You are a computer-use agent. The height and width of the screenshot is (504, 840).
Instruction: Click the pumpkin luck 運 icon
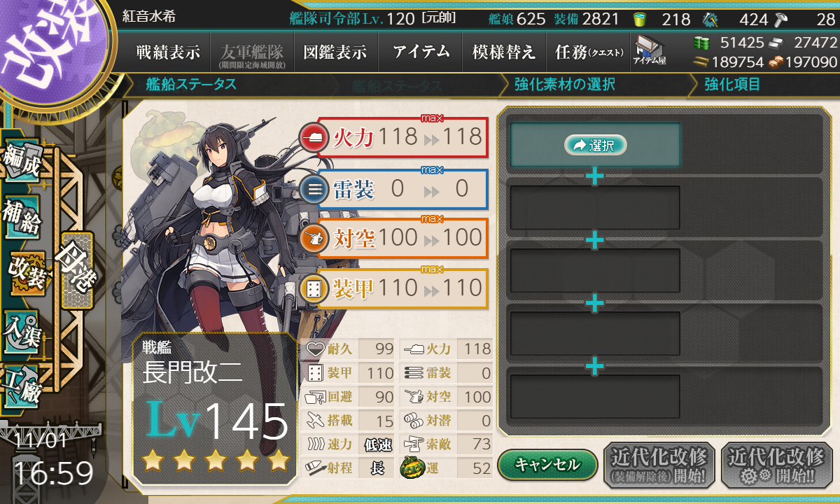[412, 468]
